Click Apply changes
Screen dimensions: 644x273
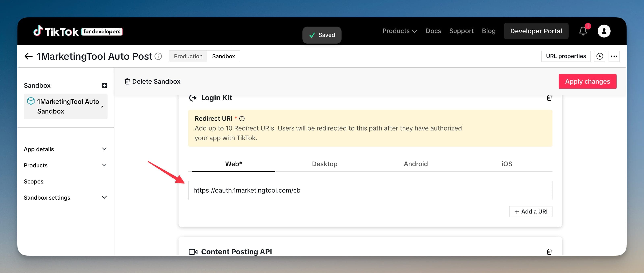(588, 81)
